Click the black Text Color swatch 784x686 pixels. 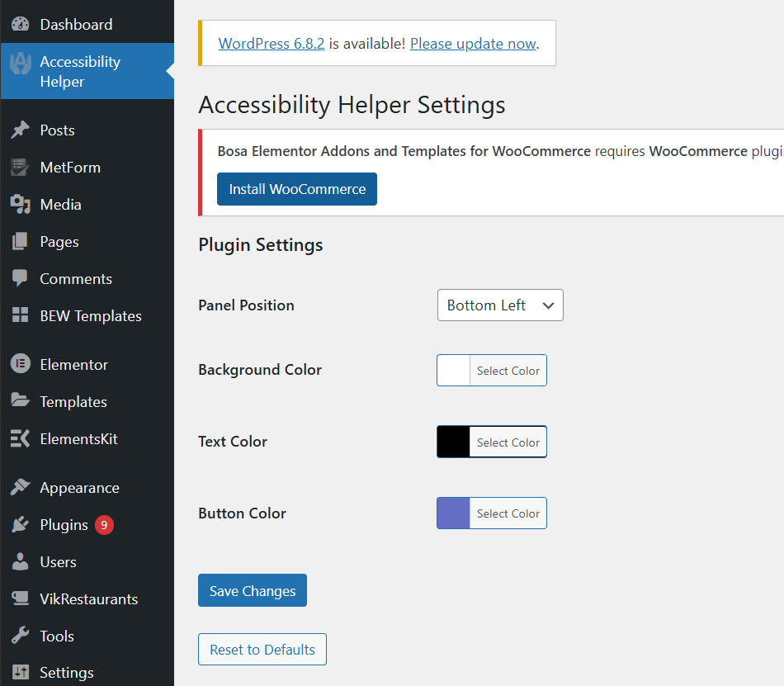[x=454, y=442]
